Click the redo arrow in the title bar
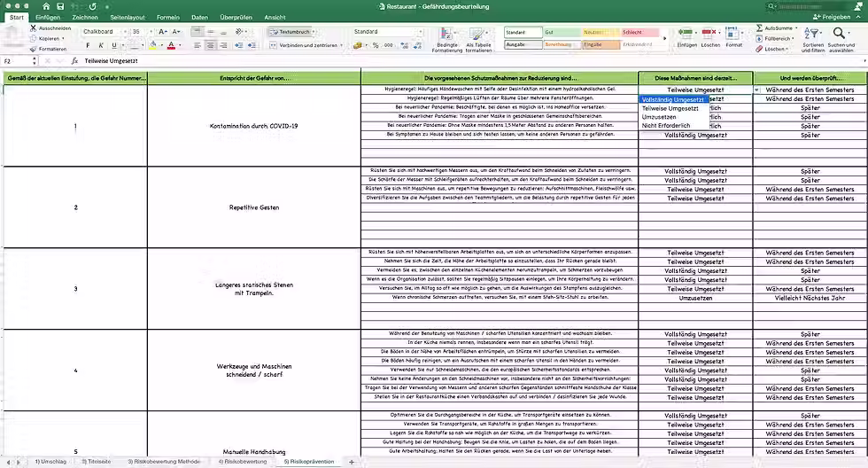Image resolution: width=868 pixels, height=468 pixels. point(92,6)
